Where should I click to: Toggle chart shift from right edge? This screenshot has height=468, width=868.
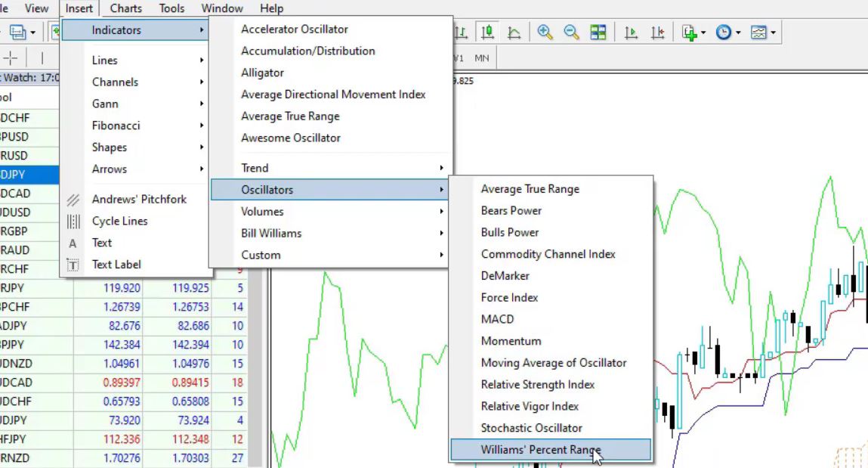point(656,33)
